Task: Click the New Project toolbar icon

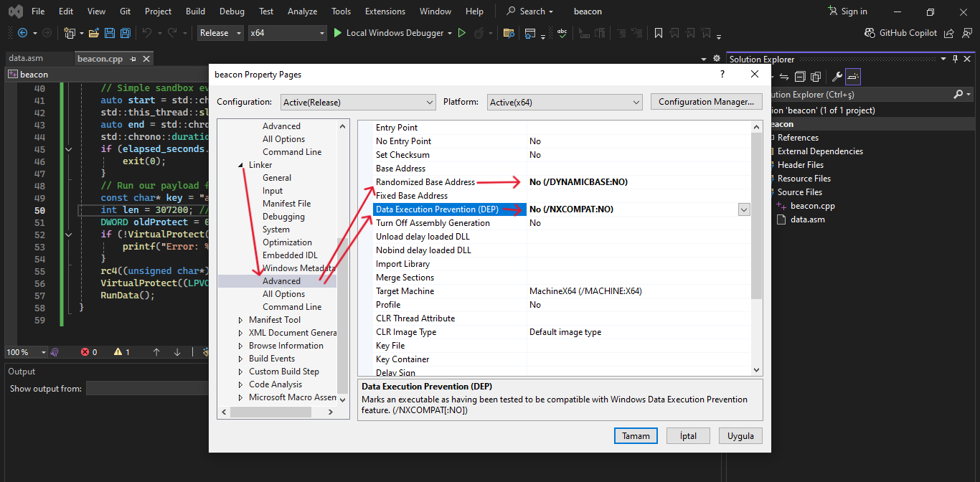Action: 70,33
